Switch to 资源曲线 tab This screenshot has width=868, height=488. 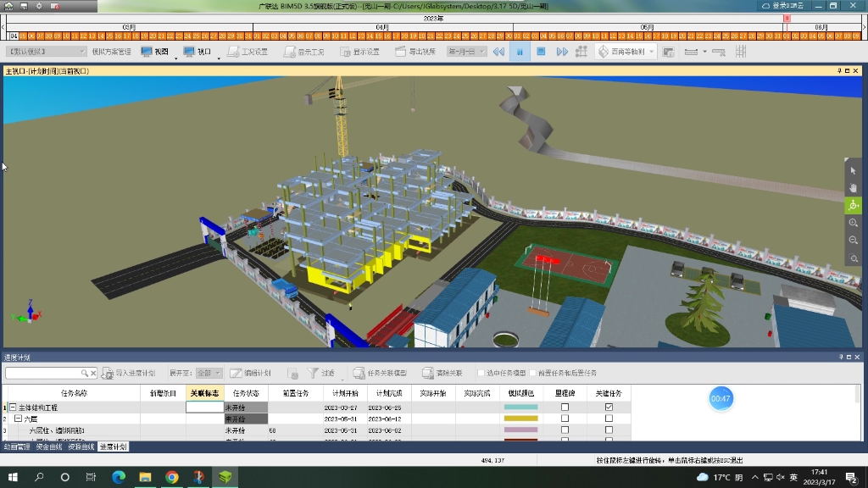point(81,446)
